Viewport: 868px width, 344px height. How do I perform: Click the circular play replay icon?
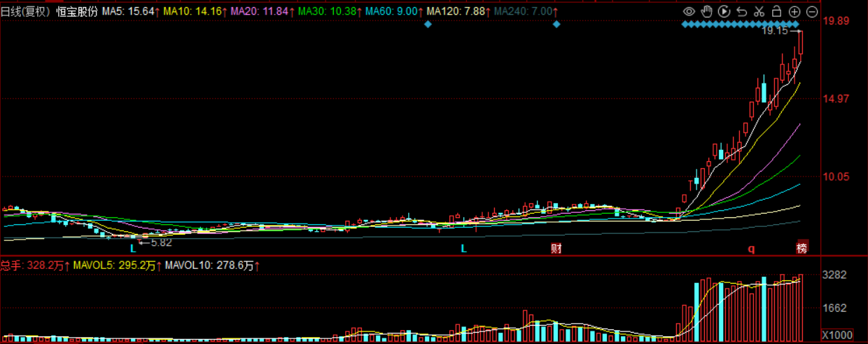724,11
